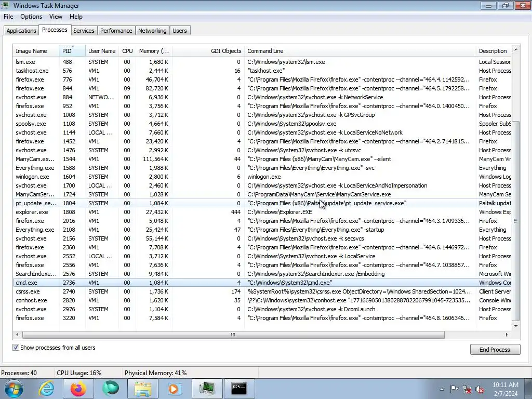
Task: Sort by GDI Objects column header
Action: (x=208, y=51)
